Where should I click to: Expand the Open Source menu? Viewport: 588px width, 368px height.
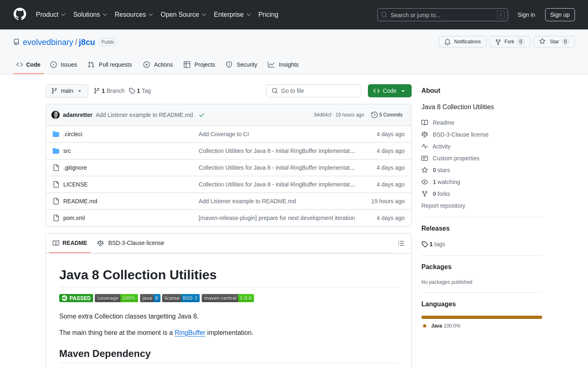[184, 15]
